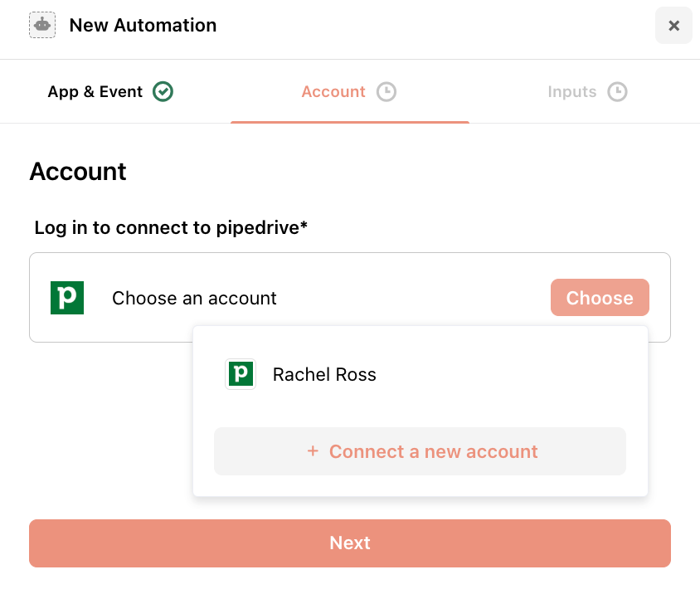The height and width of the screenshot is (589, 700).
Task: Click Log in to connect label
Action: [171, 228]
